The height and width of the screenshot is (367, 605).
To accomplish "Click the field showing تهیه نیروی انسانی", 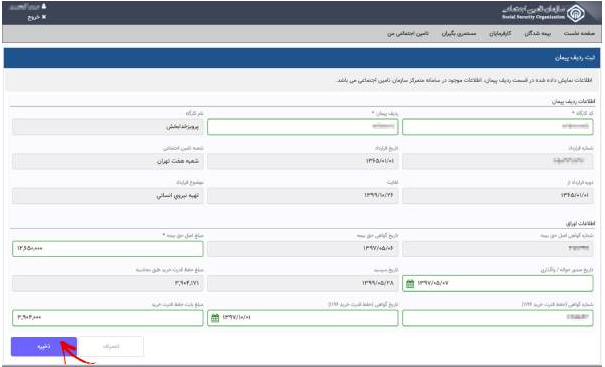I will pyautogui.click(x=108, y=196).
